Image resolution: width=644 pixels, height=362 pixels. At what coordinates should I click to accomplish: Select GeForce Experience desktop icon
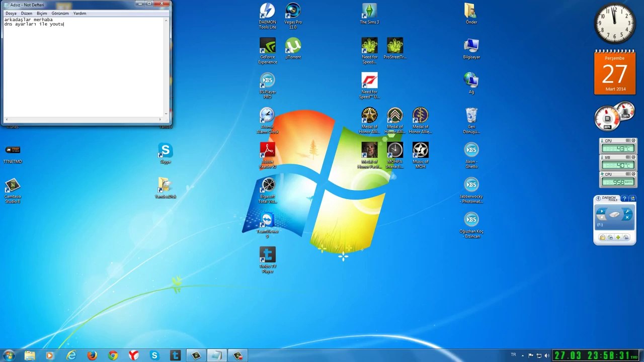(x=267, y=51)
